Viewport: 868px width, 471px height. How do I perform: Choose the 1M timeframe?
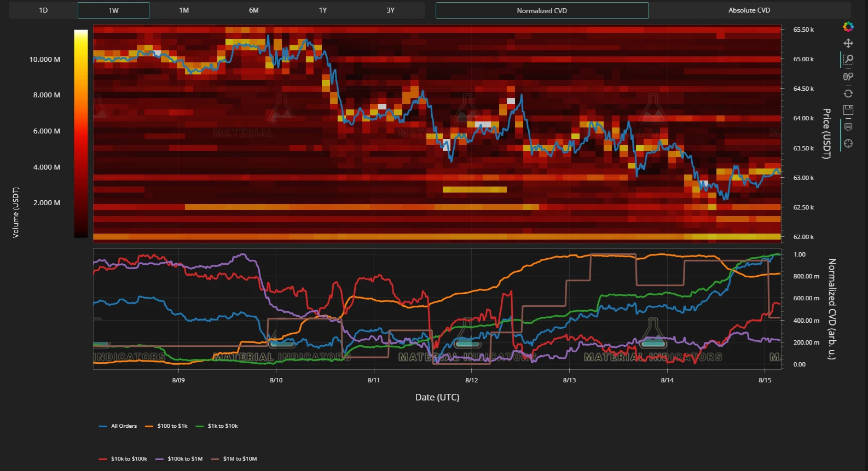pyautogui.click(x=184, y=10)
